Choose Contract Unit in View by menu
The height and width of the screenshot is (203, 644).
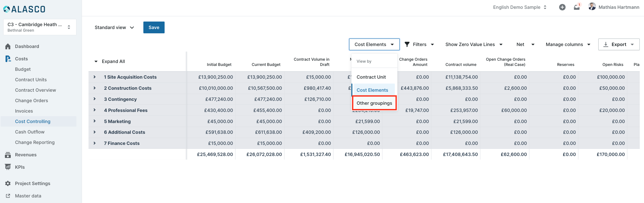371,77
